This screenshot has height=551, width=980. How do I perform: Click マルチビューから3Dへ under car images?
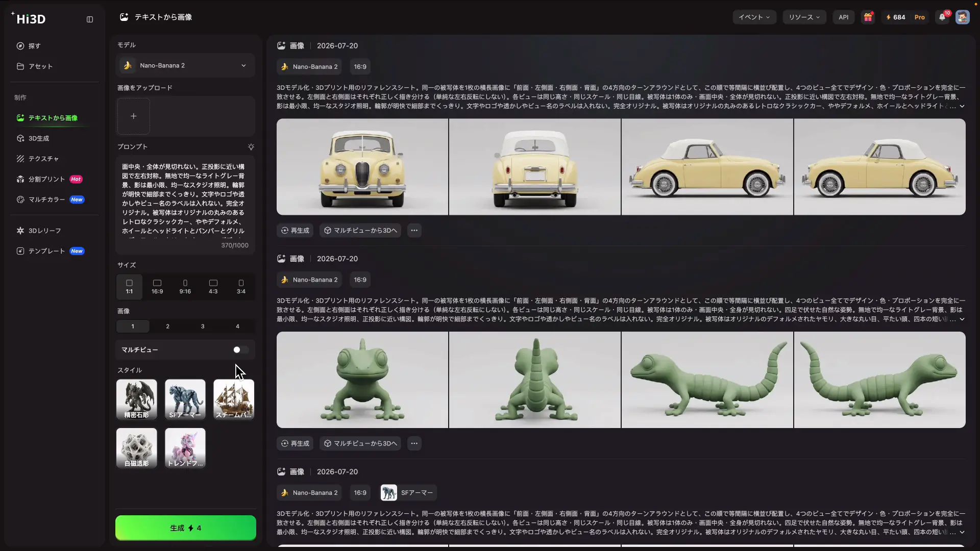(x=360, y=231)
